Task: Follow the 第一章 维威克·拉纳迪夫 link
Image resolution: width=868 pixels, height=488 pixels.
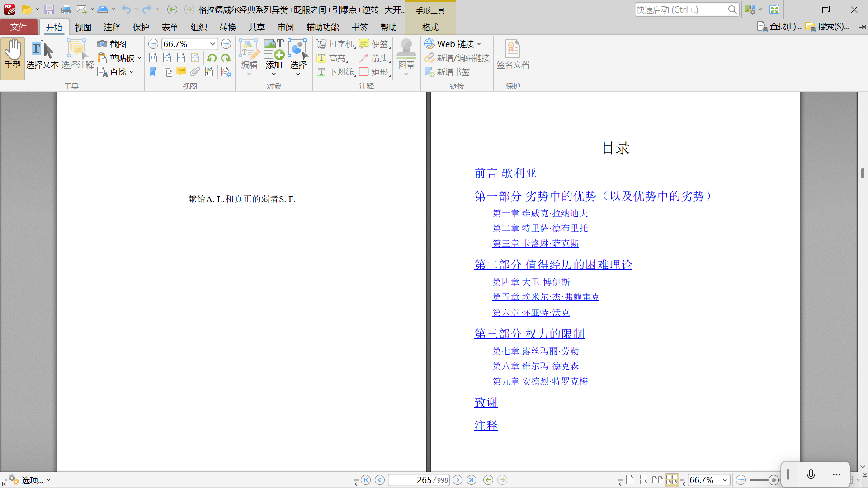Action: [540, 213]
